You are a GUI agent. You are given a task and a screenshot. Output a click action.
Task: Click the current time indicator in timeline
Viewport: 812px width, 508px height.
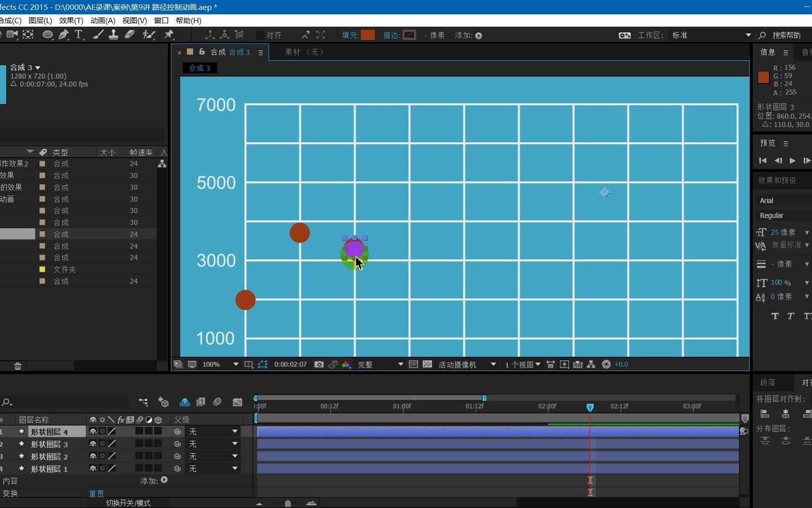pyautogui.click(x=590, y=407)
